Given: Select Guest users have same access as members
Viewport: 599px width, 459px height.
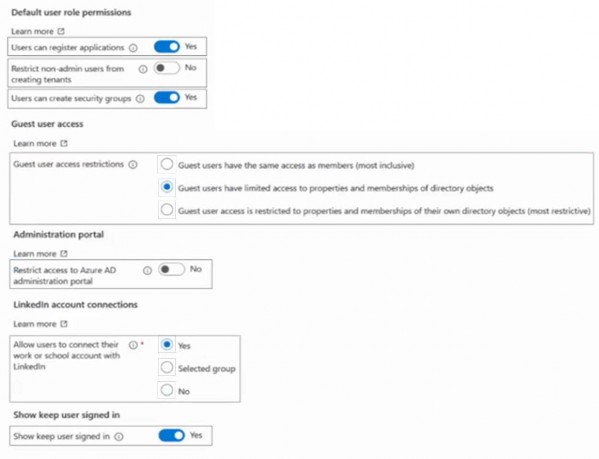Looking at the screenshot, I should pos(167,165).
